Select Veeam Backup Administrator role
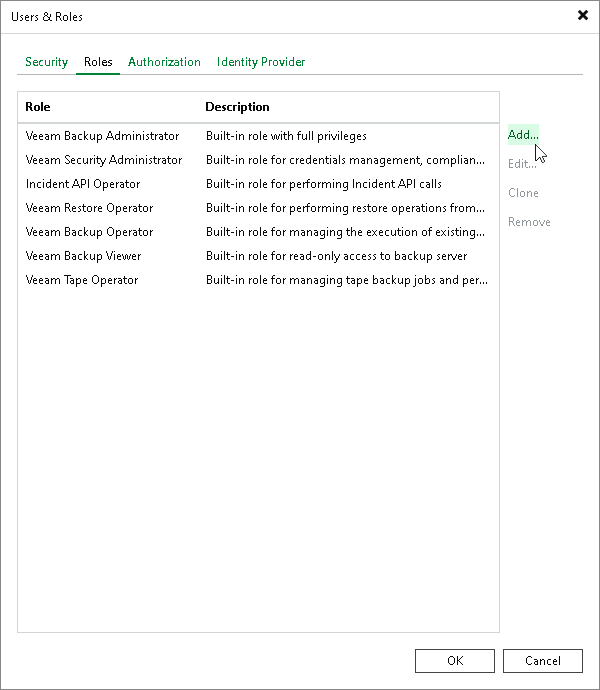Image resolution: width=600 pixels, height=690 pixels. click(258, 136)
